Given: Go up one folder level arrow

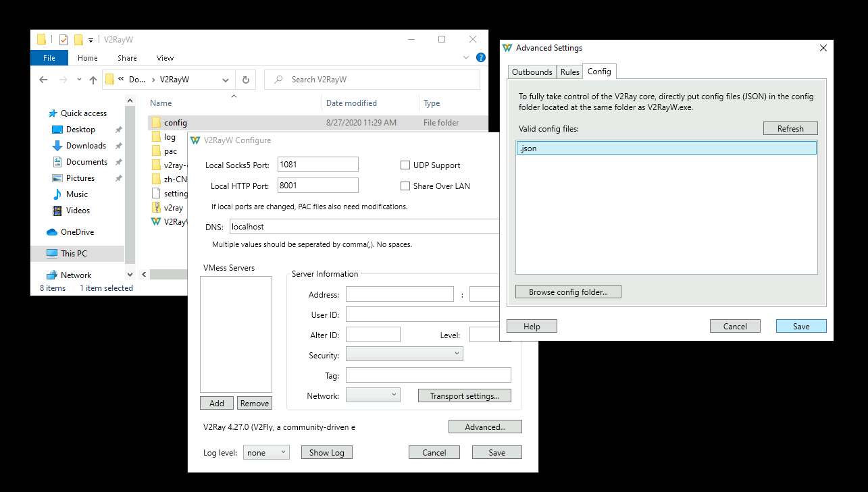Looking at the screenshot, I should tap(93, 80).
